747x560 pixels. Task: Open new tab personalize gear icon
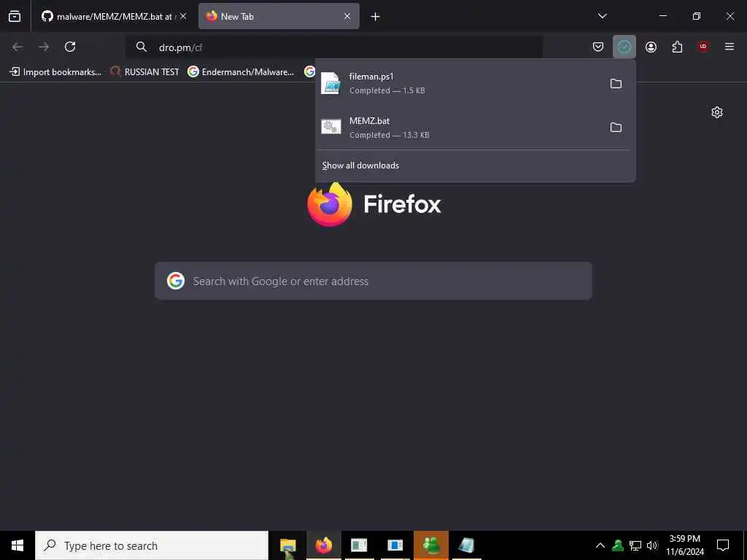click(x=716, y=112)
